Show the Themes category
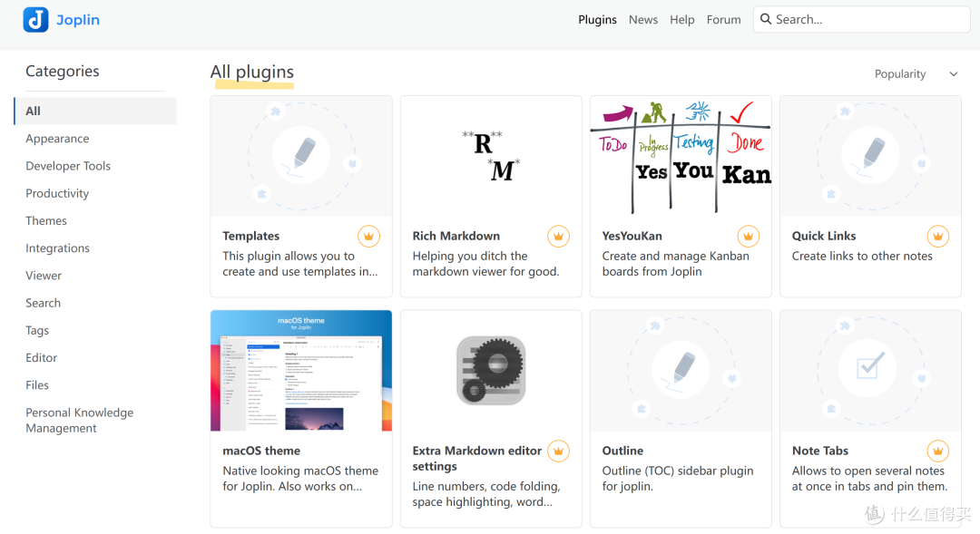 click(46, 220)
